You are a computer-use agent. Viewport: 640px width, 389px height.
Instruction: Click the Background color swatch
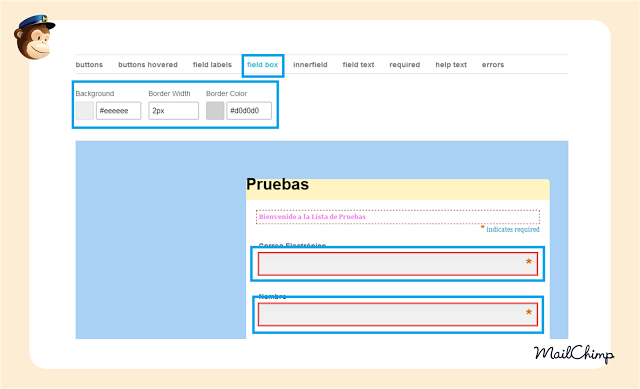84,111
